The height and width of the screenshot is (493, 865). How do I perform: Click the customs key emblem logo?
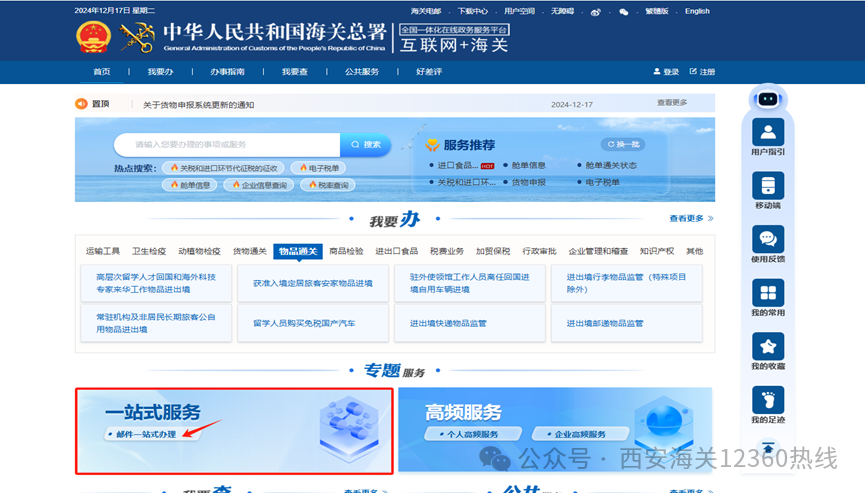pos(137,37)
